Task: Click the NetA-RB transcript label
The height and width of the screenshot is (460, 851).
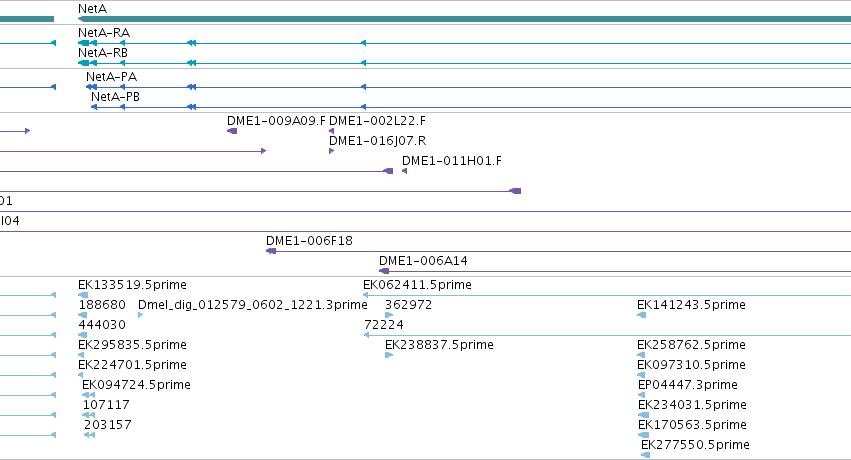Action: tap(103, 53)
